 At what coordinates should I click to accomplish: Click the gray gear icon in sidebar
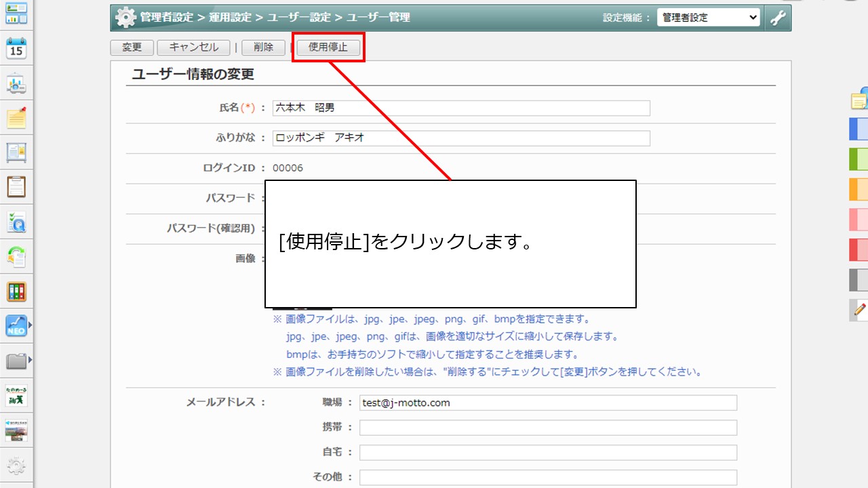[16, 466]
